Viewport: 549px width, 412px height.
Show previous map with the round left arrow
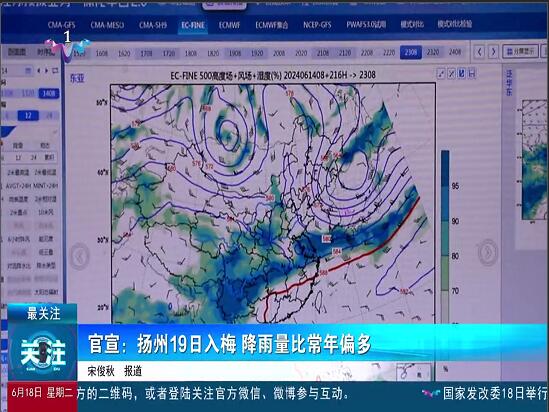(x=80, y=256)
